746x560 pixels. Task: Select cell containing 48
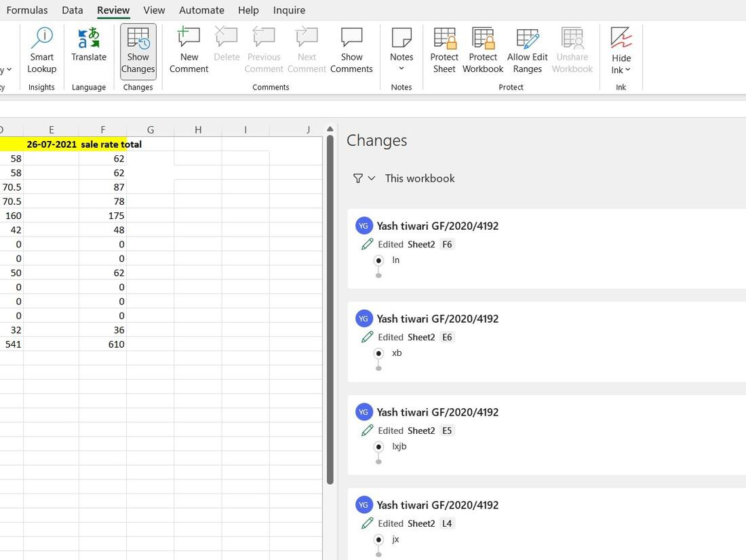103,230
